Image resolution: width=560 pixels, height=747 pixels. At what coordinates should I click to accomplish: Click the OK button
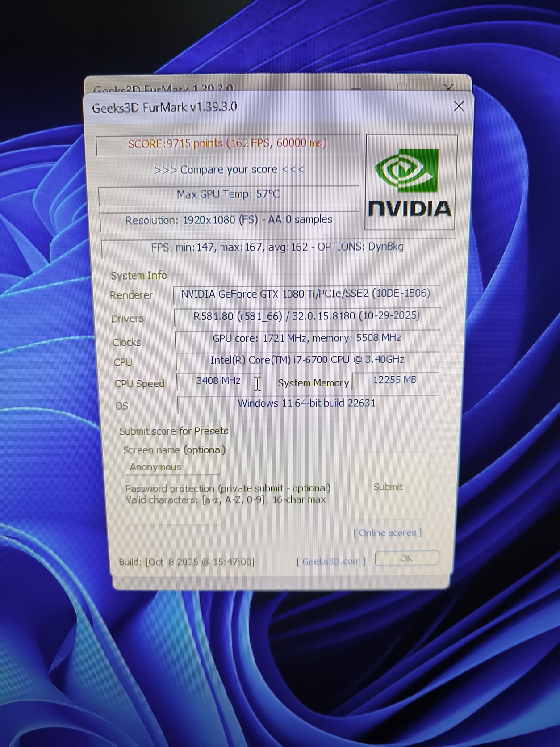coord(407,558)
